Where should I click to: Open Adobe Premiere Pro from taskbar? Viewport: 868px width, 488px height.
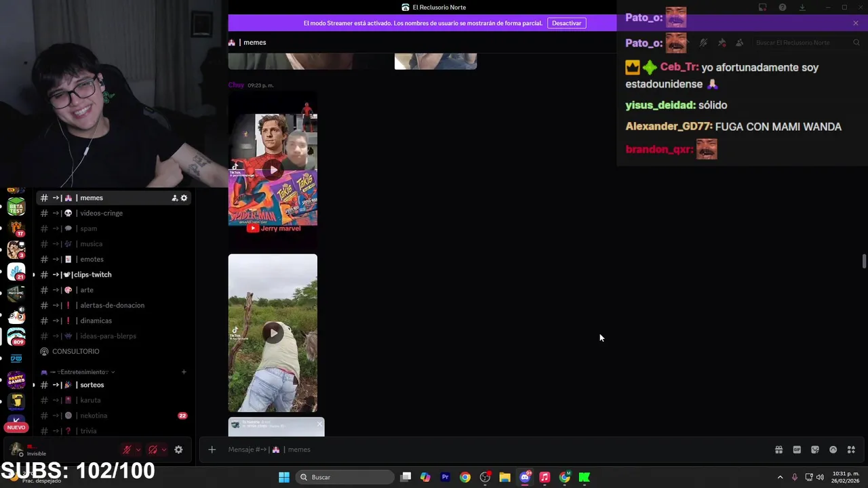click(x=445, y=477)
